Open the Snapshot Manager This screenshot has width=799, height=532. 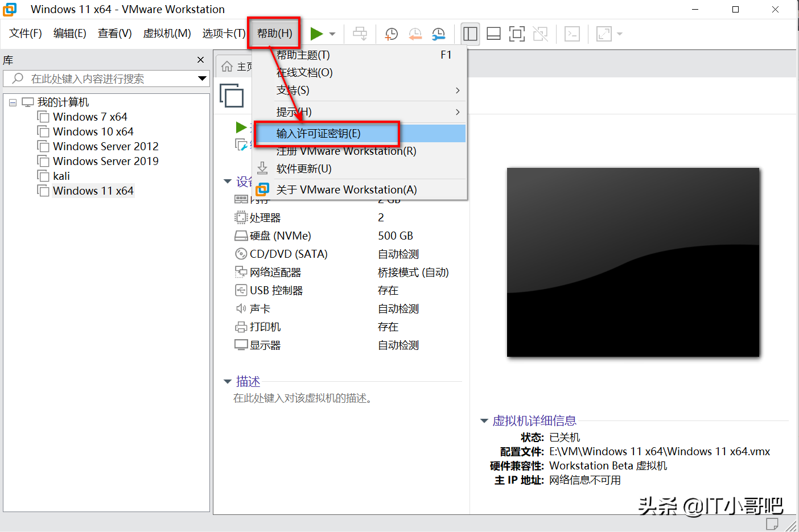point(439,34)
